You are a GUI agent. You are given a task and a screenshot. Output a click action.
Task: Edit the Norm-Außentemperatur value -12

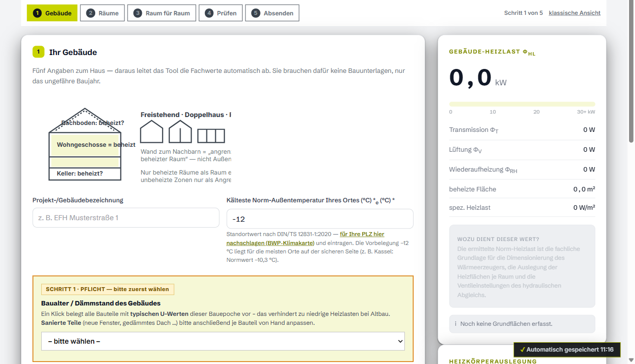(320, 219)
